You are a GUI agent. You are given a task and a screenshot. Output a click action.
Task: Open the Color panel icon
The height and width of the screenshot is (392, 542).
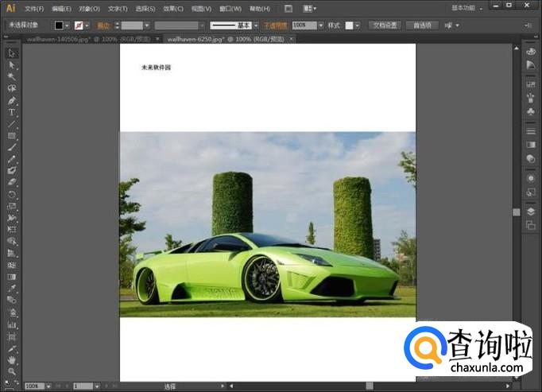click(530, 52)
